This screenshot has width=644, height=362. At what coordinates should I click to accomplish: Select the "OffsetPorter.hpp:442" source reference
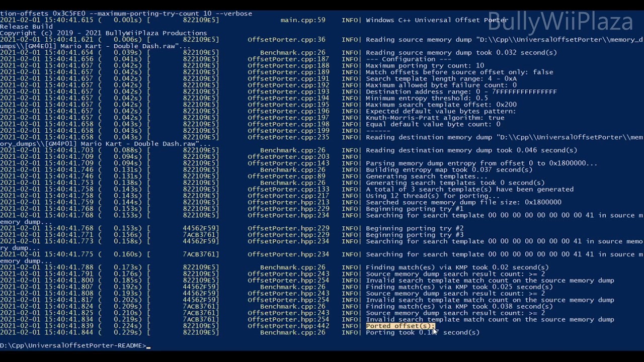(288, 326)
